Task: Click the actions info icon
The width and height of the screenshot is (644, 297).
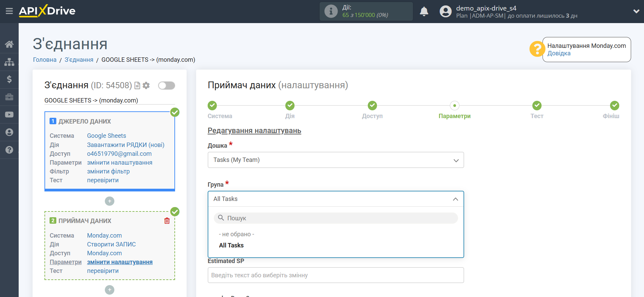Action: 331,11
